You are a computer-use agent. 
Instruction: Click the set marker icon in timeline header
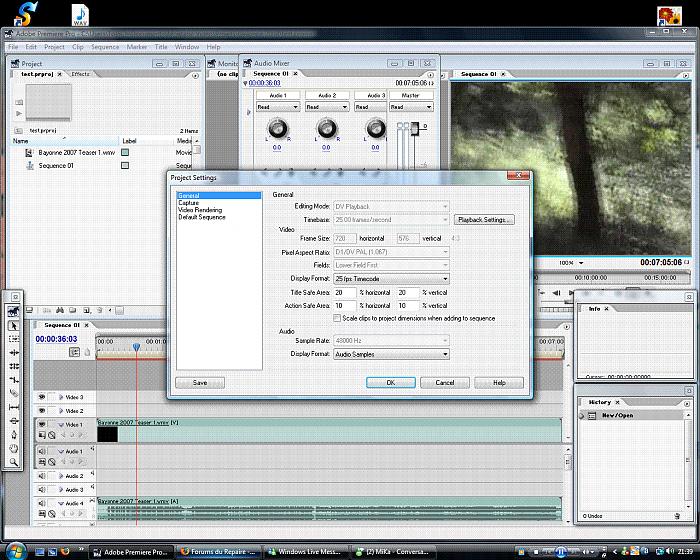(x=88, y=352)
